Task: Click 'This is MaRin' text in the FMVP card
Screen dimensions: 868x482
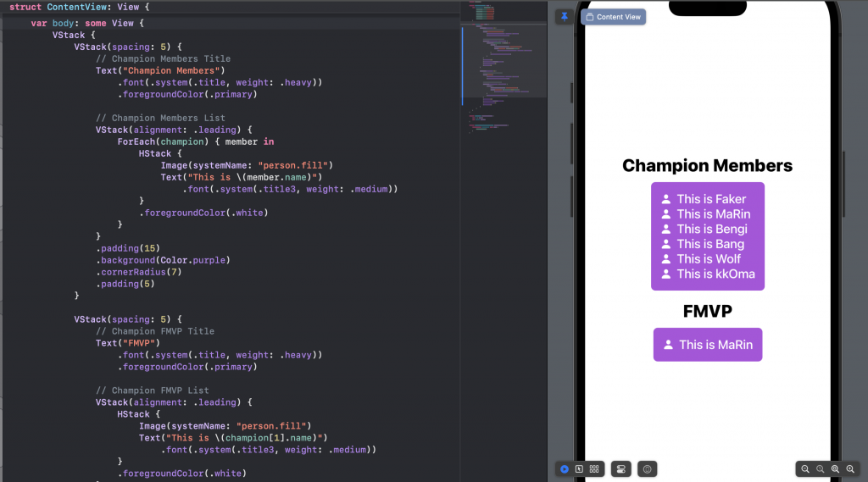Action: point(715,345)
